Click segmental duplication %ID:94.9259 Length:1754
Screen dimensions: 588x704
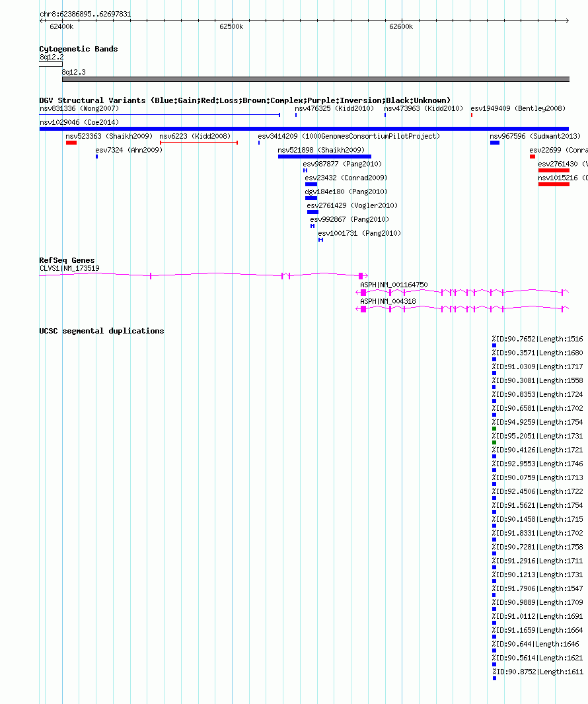click(537, 423)
